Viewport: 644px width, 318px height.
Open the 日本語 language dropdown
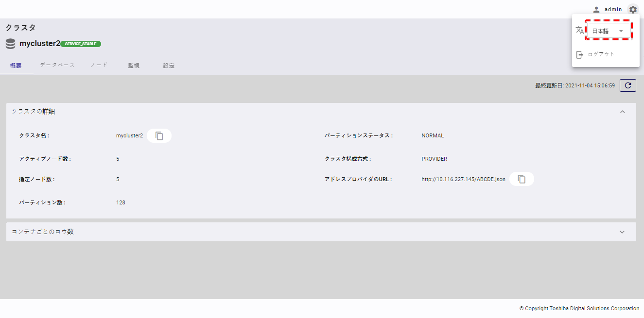(609, 31)
